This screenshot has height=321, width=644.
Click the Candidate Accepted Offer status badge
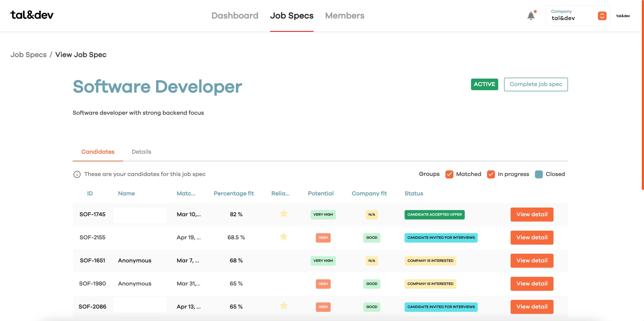coord(434,215)
